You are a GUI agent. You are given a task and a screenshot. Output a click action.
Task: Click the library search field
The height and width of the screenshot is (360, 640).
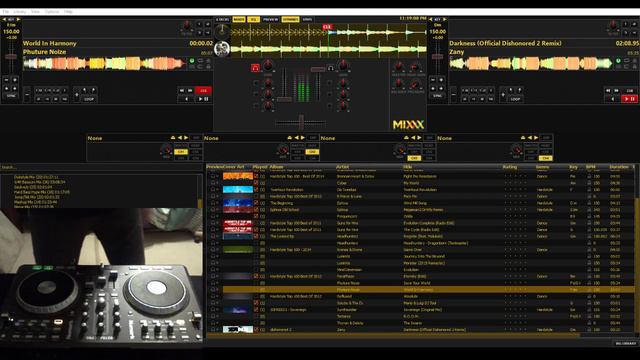point(101,167)
